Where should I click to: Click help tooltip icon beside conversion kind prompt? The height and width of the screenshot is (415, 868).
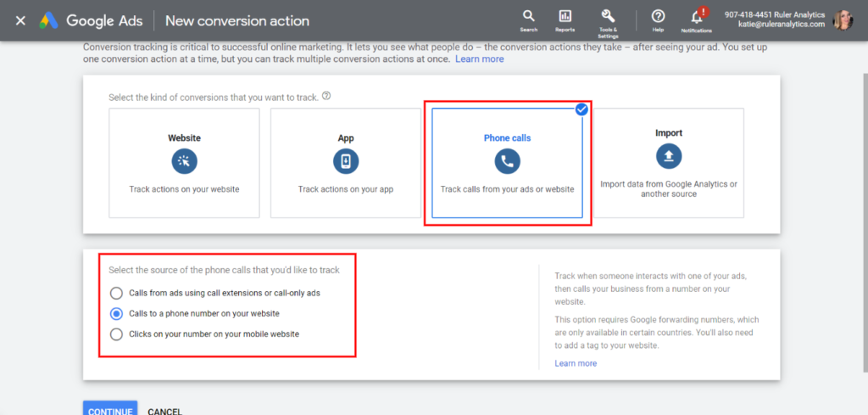tap(326, 97)
